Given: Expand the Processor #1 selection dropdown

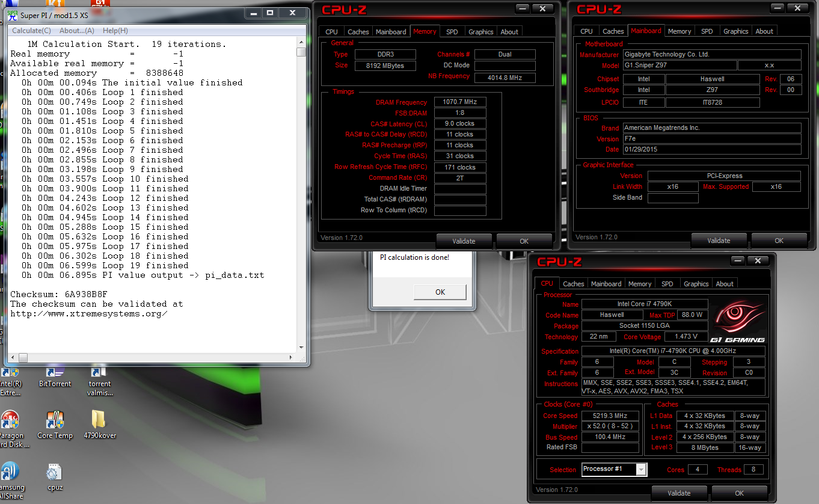Looking at the screenshot, I should point(642,470).
